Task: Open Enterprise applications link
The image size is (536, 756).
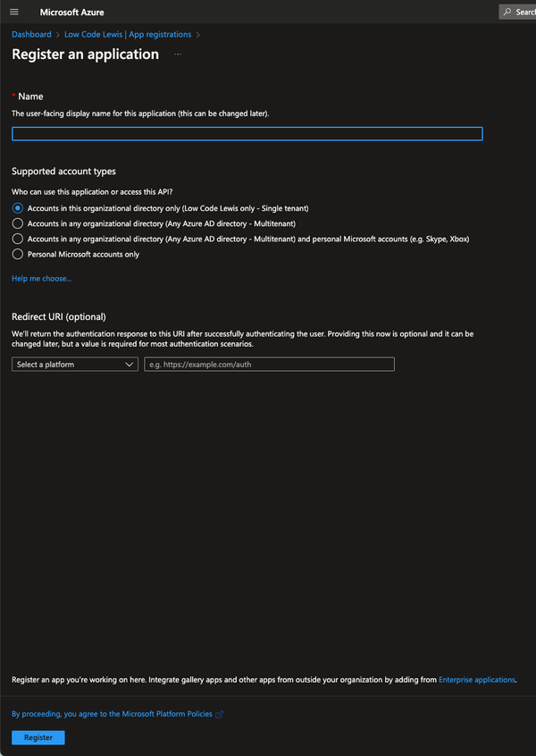Action: point(476,679)
